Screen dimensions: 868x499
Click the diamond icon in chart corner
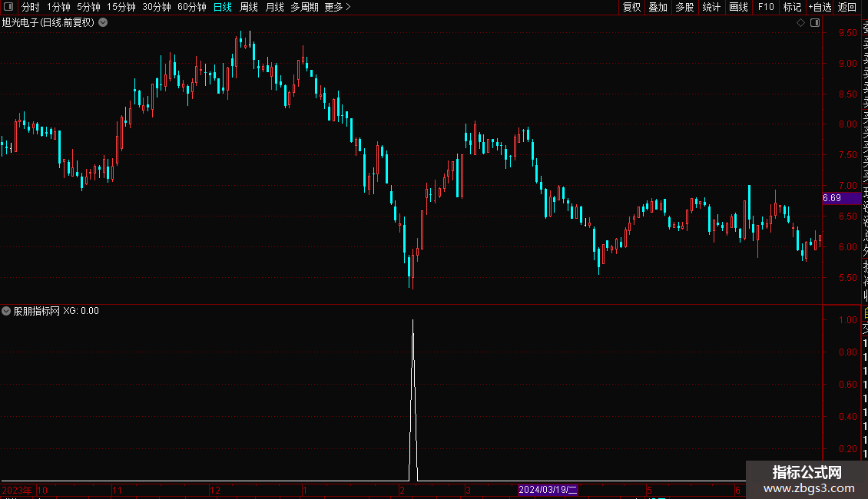800,23
